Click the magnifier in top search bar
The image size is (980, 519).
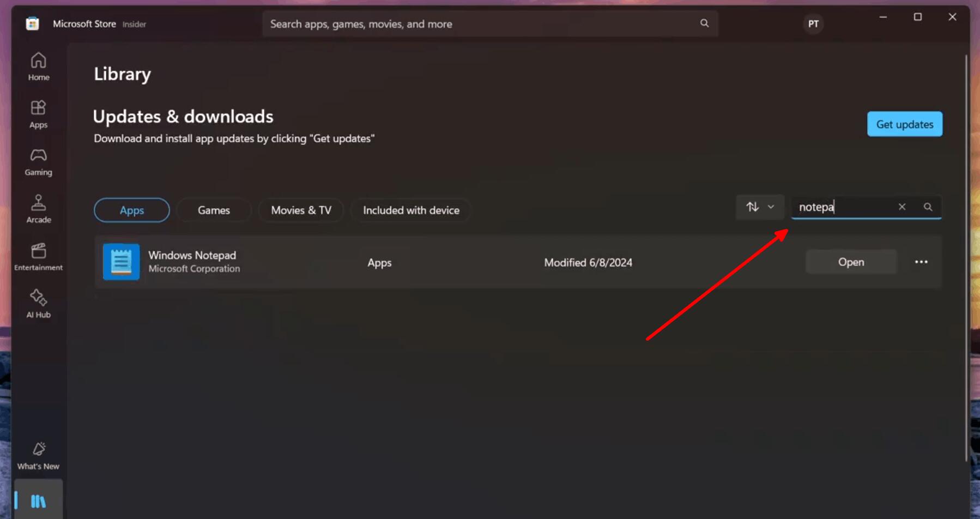(704, 23)
